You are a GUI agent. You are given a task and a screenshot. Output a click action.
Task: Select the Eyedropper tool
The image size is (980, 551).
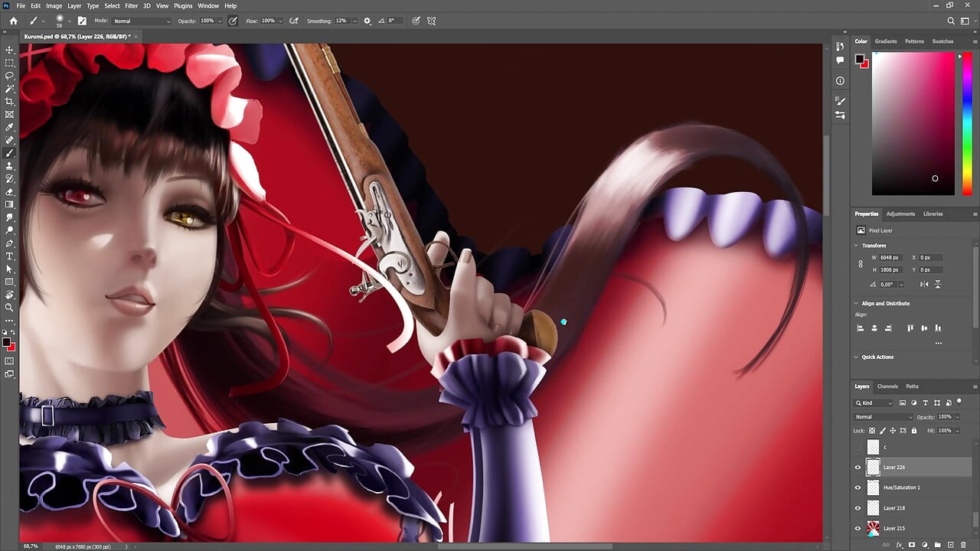pos(10,127)
